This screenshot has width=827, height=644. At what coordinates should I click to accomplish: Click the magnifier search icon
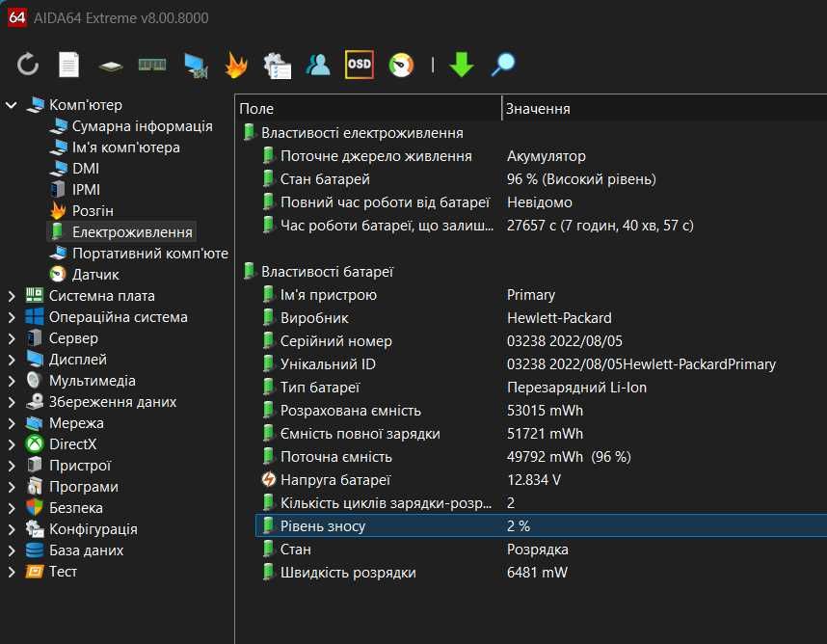coord(503,65)
